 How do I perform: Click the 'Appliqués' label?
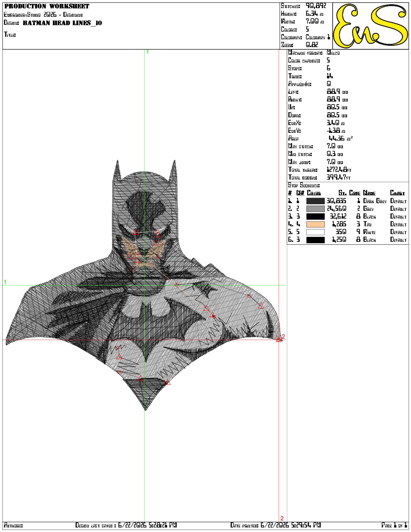tap(299, 84)
